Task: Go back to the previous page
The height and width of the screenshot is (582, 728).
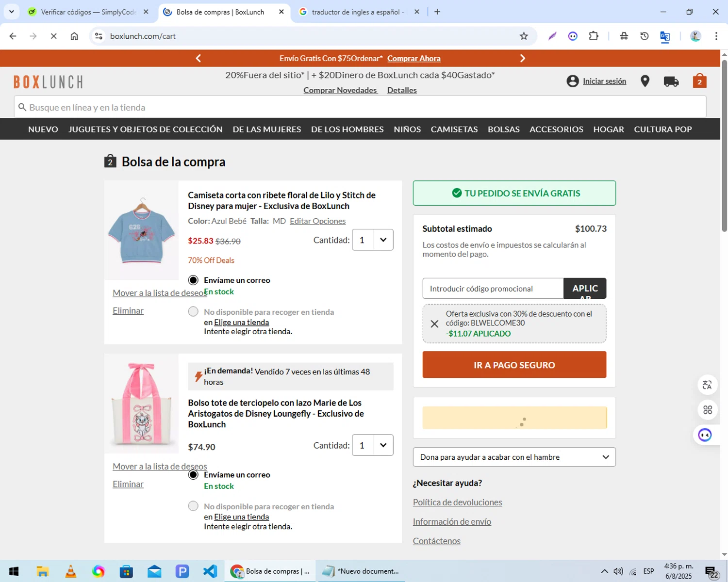Action: pos(13,36)
